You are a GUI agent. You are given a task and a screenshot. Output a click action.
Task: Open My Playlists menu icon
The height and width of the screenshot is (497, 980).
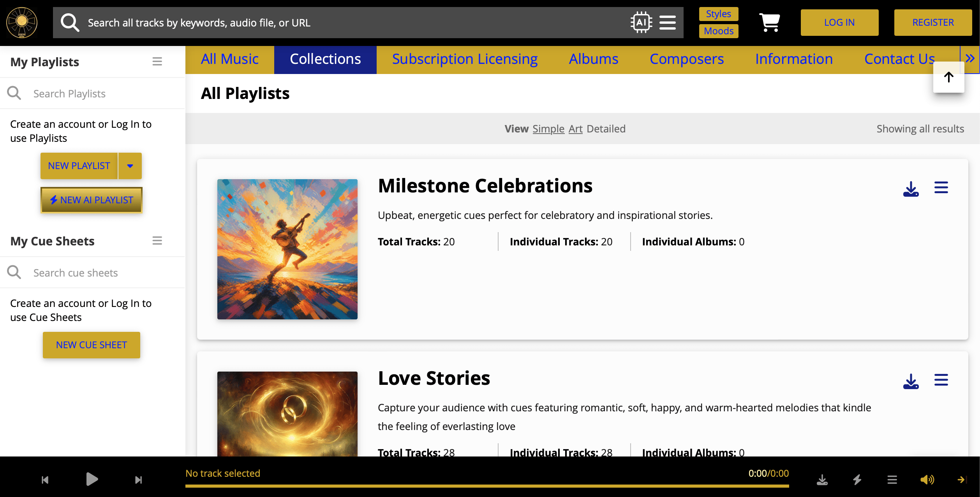[157, 62]
